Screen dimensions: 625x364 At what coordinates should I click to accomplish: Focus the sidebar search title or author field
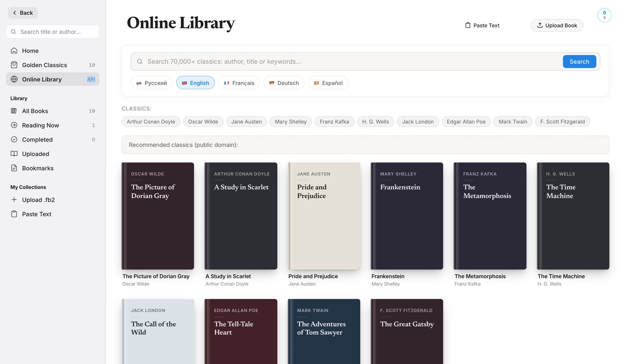tap(53, 32)
